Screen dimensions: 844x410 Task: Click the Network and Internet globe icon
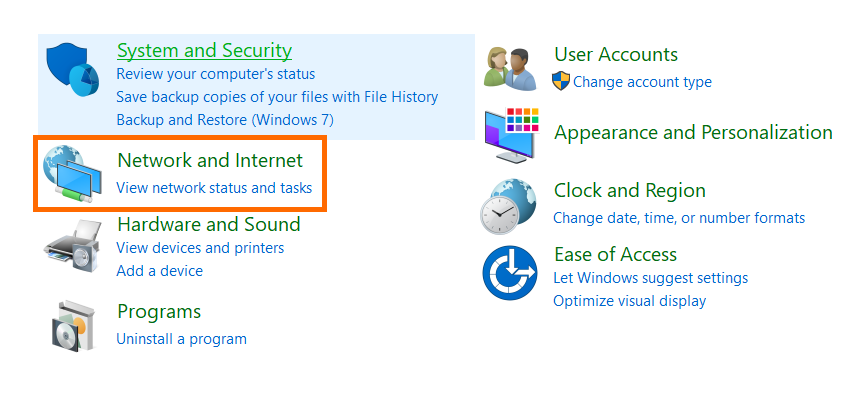72,174
